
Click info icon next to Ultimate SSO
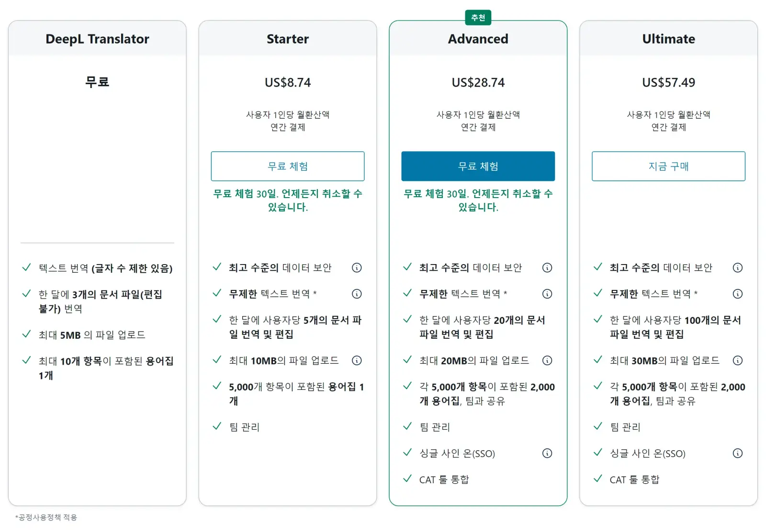point(738,453)
